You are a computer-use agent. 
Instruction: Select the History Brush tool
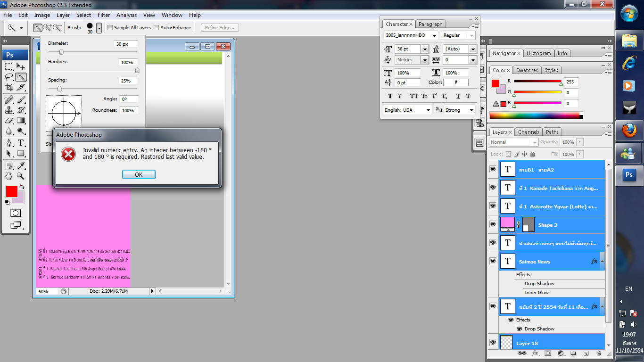[21, 110]
